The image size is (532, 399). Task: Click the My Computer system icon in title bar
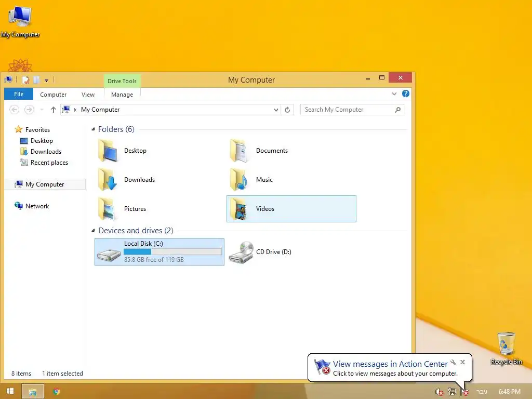(8, 80)
